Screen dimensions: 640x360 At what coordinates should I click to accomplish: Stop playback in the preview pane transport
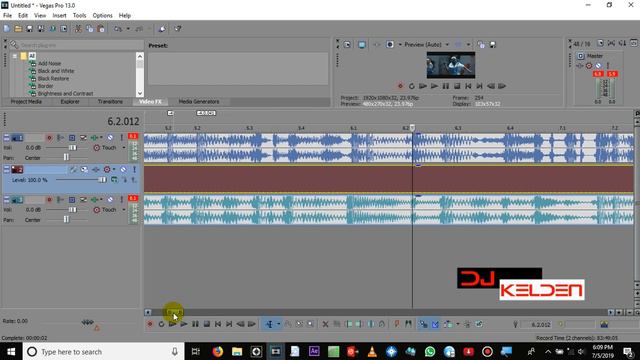pyautogui.click(x=457, y=86)
